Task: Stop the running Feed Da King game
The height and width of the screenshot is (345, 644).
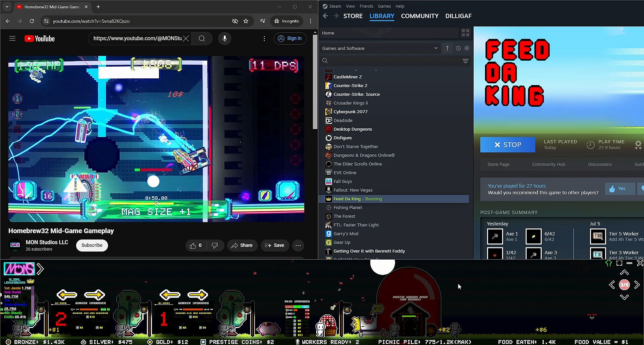Action: [x=507, y=145]
